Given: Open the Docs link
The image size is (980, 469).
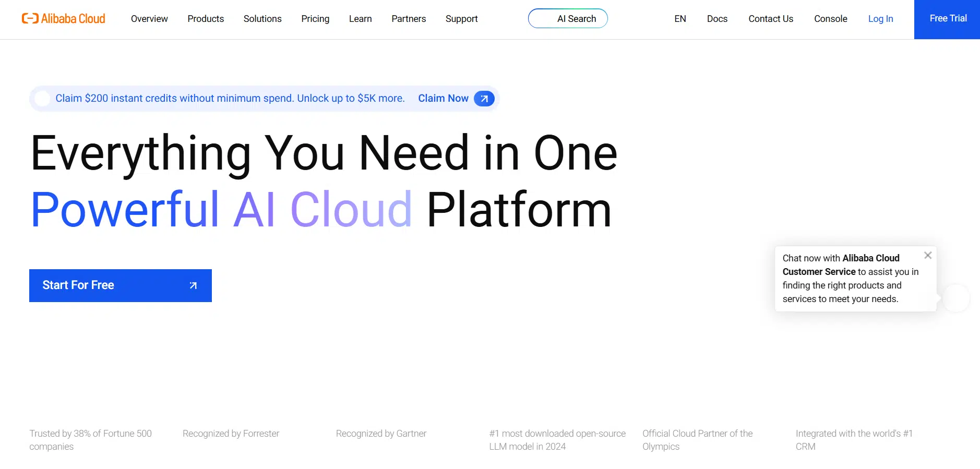Looking at the screenshot, I should (x=717, y=19).
